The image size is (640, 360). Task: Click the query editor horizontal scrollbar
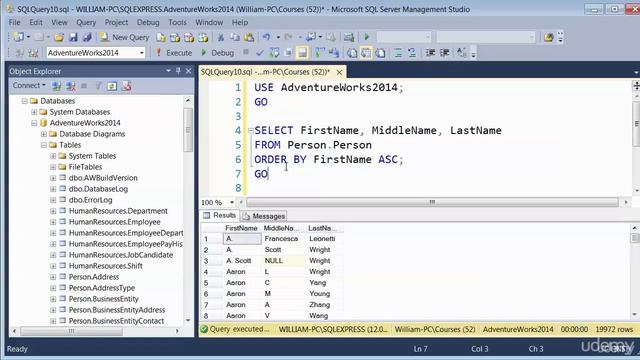[432, 202]
